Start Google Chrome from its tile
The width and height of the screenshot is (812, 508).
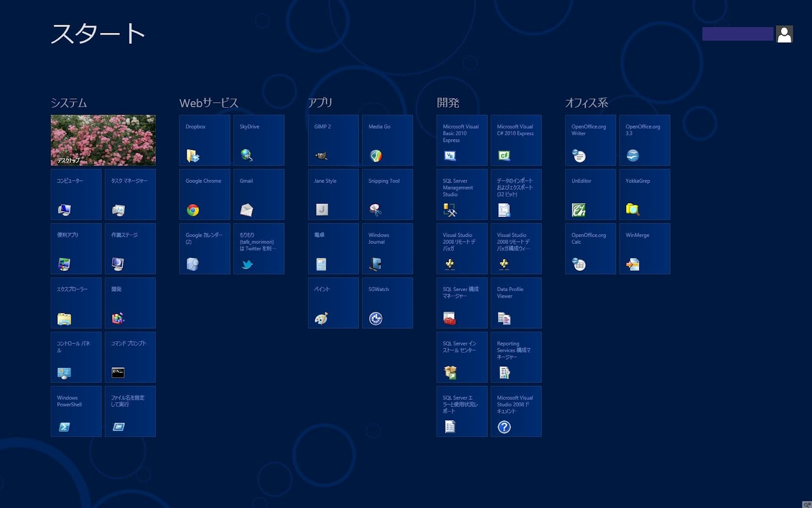point(205,195)
